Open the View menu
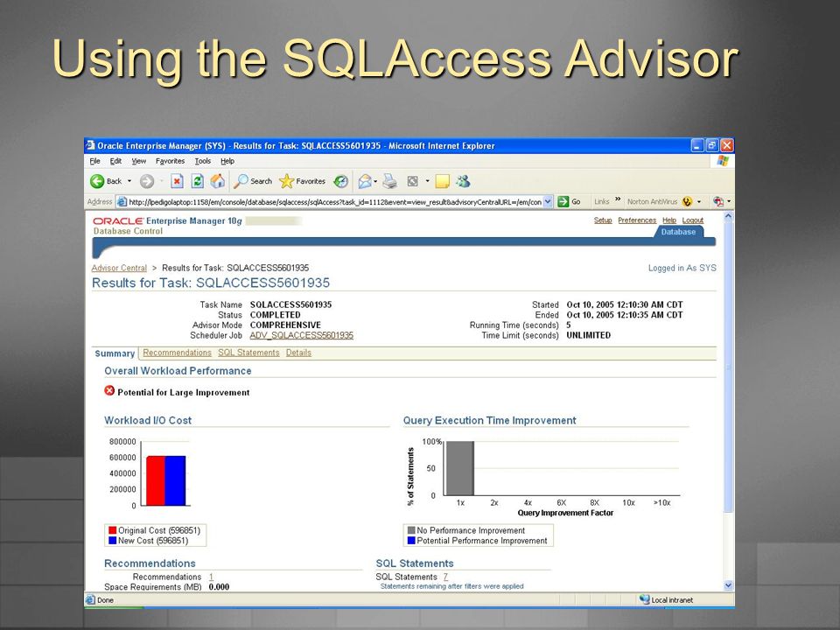 [139, 161]
